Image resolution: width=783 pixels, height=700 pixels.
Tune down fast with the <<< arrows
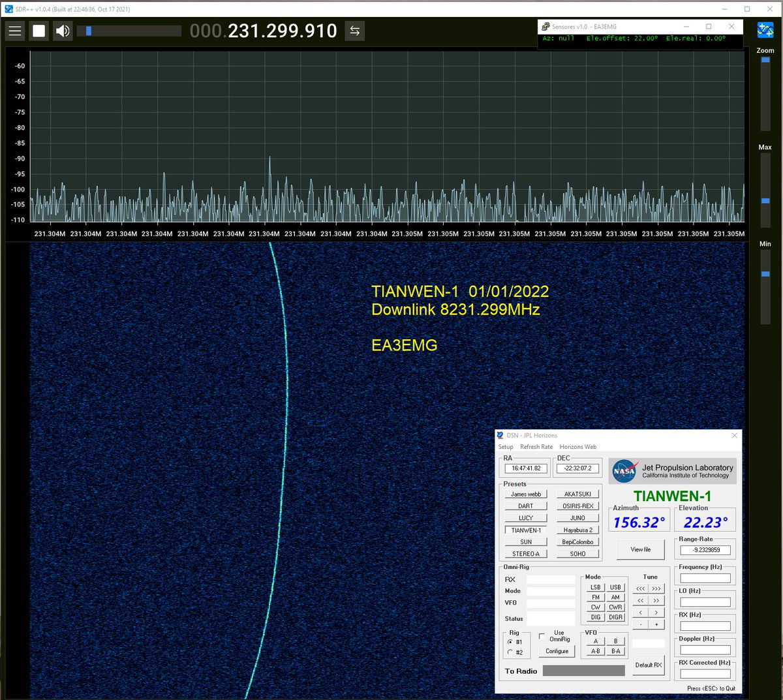pyautogui.click(x=640, y=588)
